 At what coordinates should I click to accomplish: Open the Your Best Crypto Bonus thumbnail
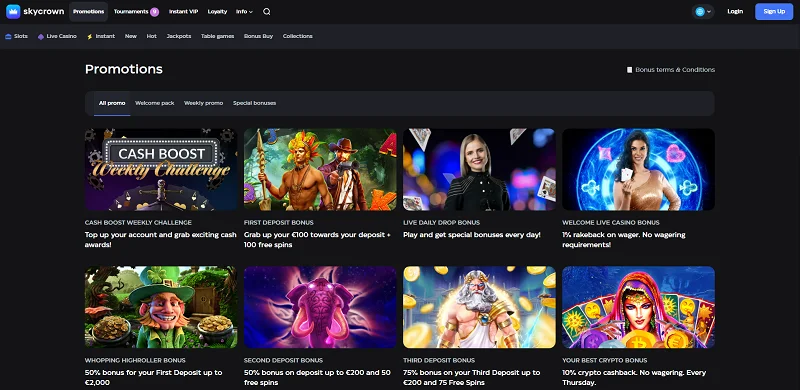(638, 307)
